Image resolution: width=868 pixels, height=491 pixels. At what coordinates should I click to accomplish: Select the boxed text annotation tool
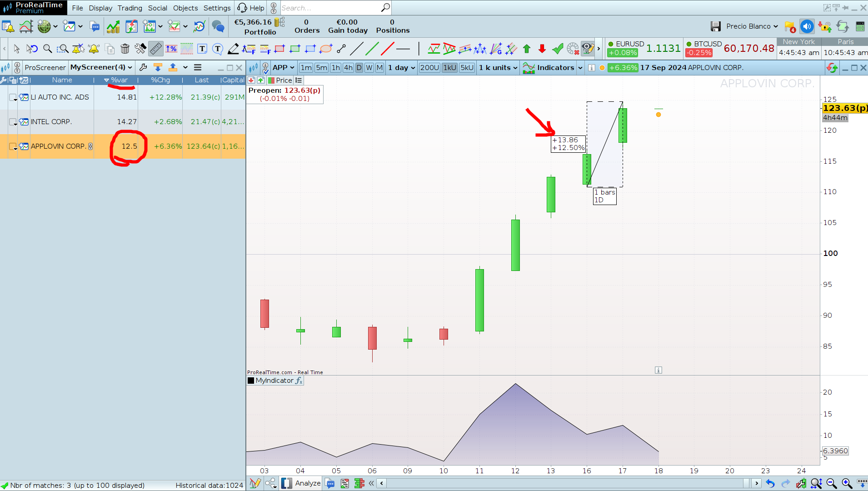(x=202, y=49)
